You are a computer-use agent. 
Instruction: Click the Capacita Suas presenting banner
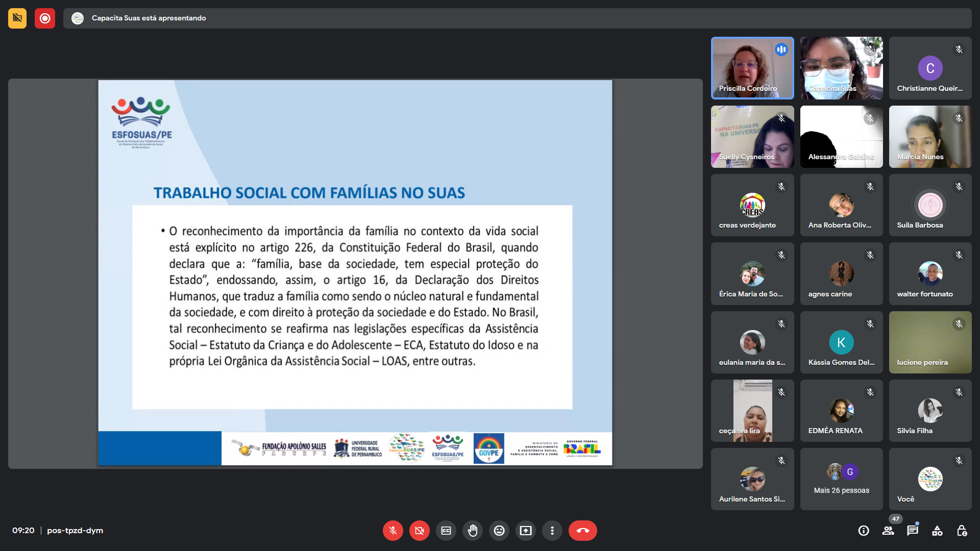149,18
